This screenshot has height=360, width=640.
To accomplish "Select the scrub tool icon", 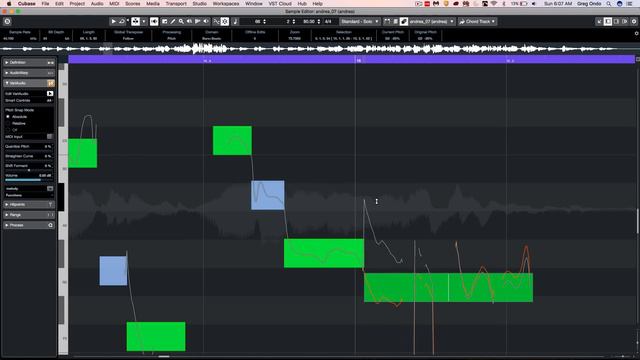I will 198,21.
